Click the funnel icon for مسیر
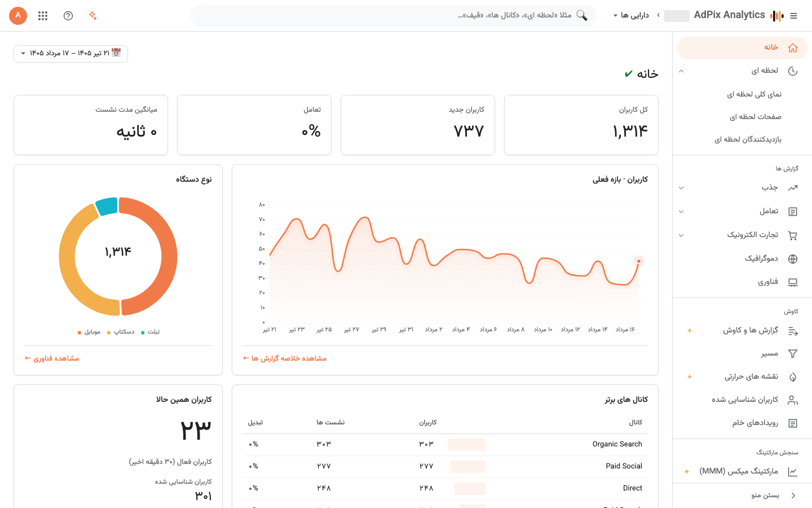The width and height of the screenshot is (812, 508). coord(793,354)
